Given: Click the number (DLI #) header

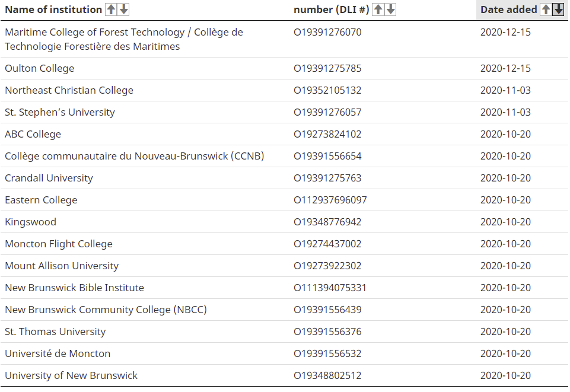Looking at the screenshot, I should tap(331, 9).
